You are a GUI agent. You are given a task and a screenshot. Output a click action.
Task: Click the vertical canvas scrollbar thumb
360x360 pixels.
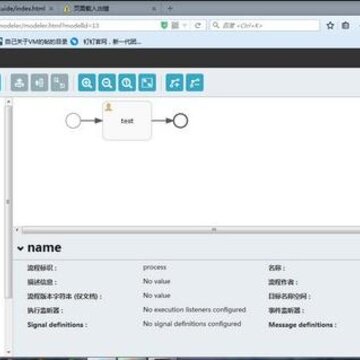click(9, 202)
